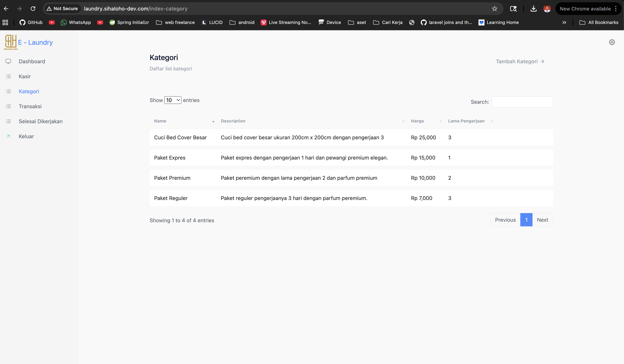Image resolution: width=624 pixels, height=364 pixels.
Task: Click the Next pagination button
Action: (542, 220)
